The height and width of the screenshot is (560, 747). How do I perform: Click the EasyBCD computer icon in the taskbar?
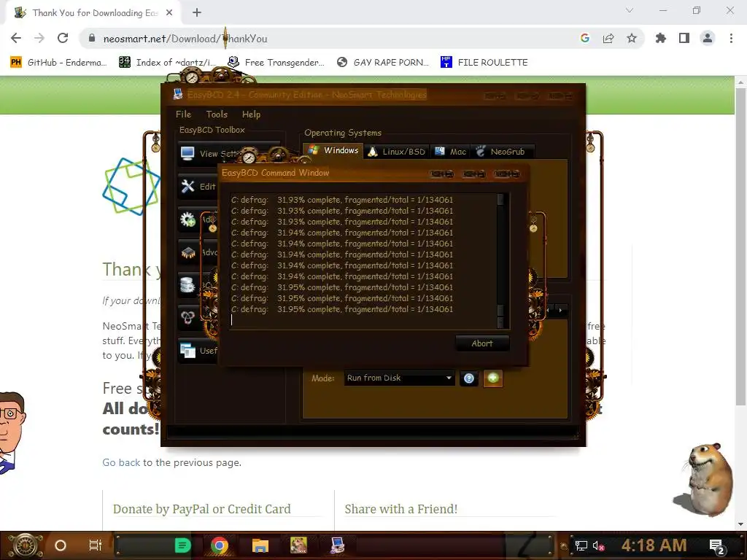tap(337, 545)
